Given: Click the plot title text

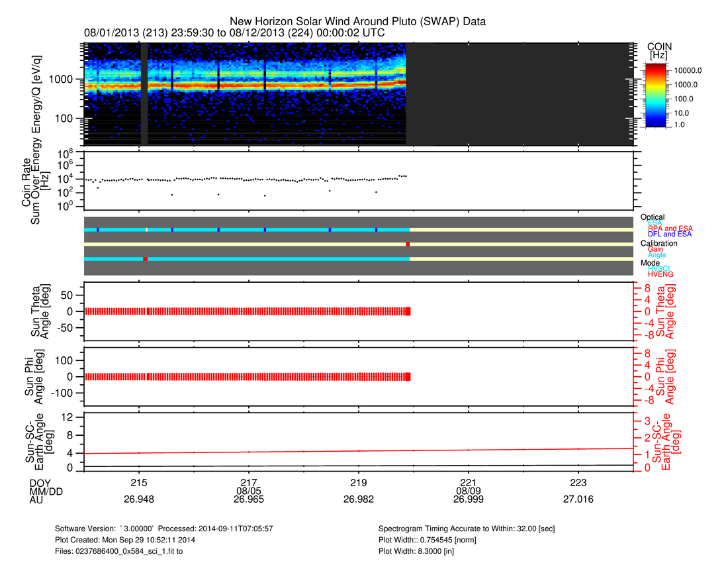Looking at the screenshot, I should [357, 22].
